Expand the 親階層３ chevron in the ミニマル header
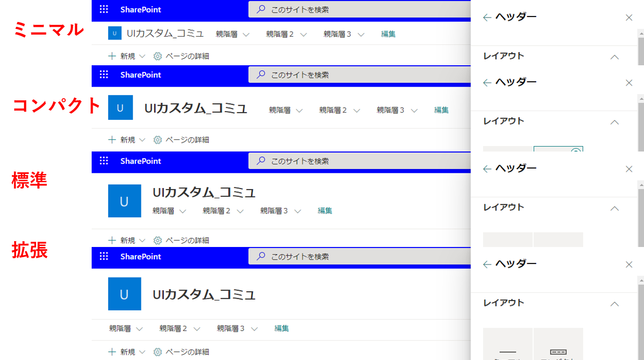644x360 pixels. [x=361, y=35]
